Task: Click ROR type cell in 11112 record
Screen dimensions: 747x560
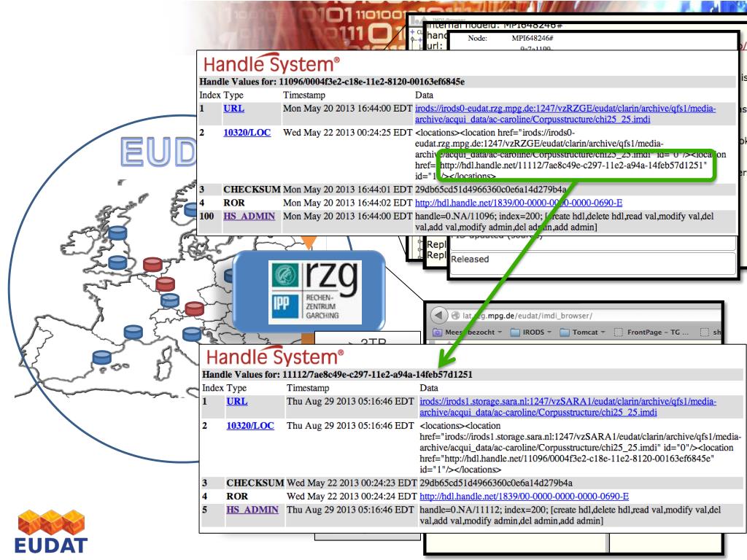Action: click(x=237, y=496)
